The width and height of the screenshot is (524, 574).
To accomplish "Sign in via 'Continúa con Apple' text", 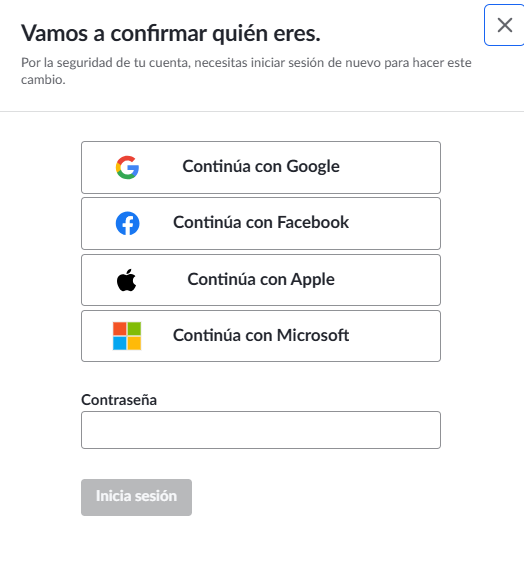I will [261, 279].
